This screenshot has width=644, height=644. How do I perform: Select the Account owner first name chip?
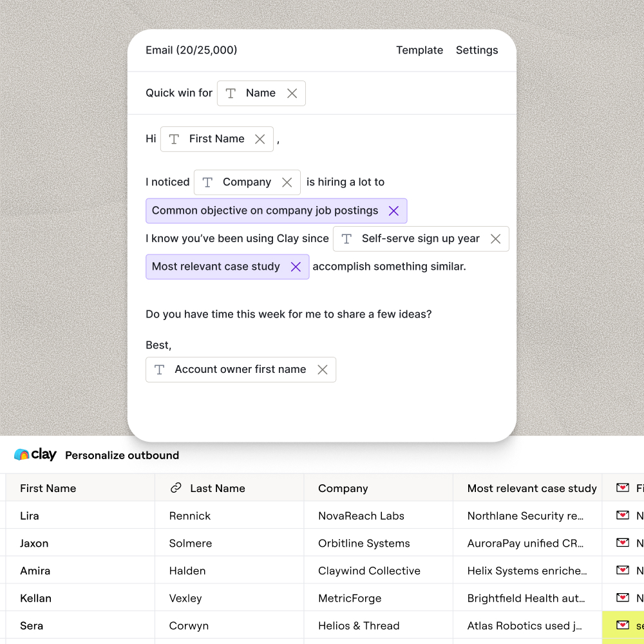241,370
